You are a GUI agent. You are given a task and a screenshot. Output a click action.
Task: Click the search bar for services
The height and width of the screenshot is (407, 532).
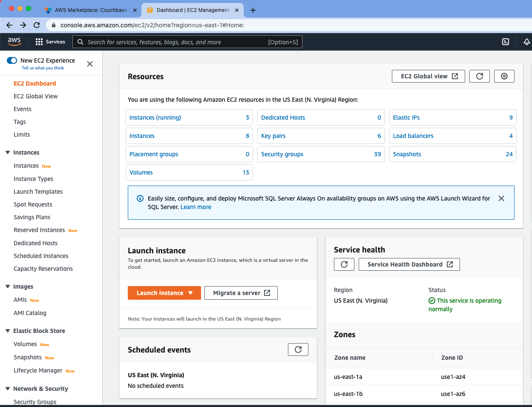(x=187, y=41)
